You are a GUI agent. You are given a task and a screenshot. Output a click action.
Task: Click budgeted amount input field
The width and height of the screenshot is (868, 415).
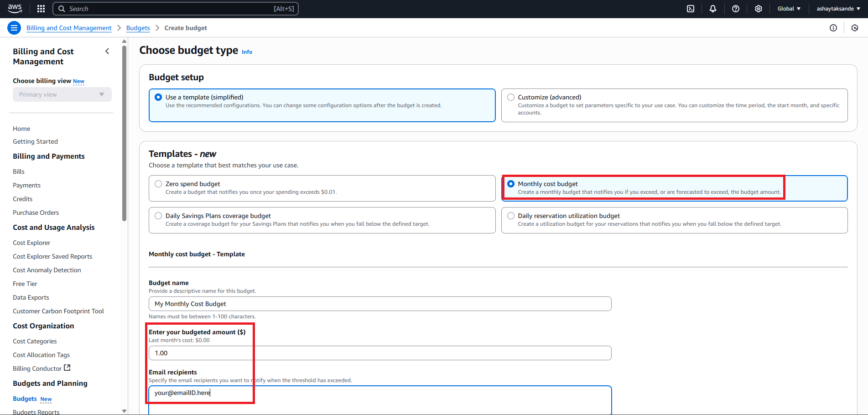[x=380, y=353]
